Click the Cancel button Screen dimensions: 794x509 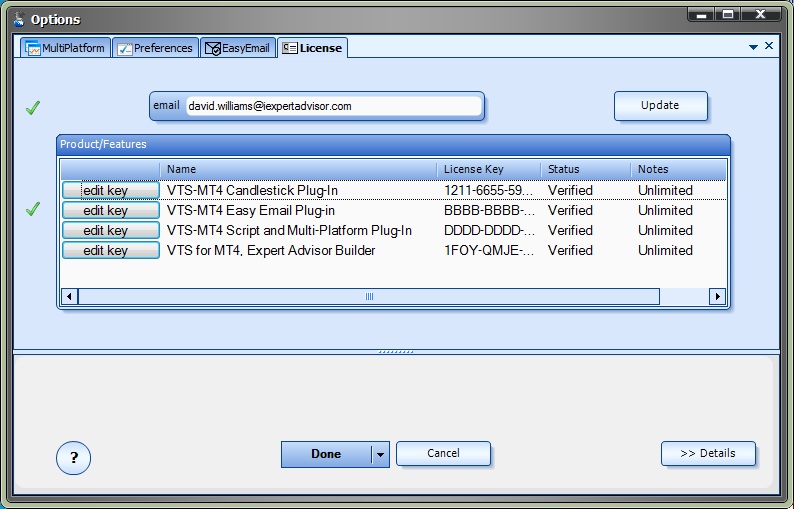(443, 453)
